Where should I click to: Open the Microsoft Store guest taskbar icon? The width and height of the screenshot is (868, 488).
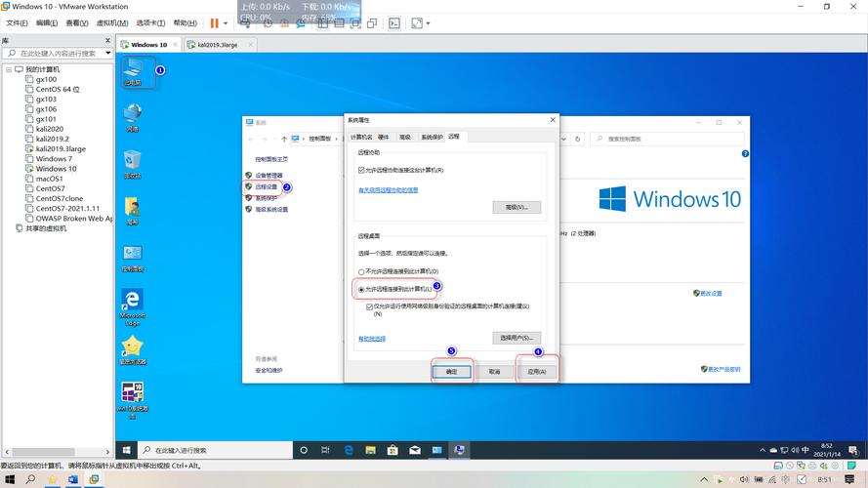point(393,450)
